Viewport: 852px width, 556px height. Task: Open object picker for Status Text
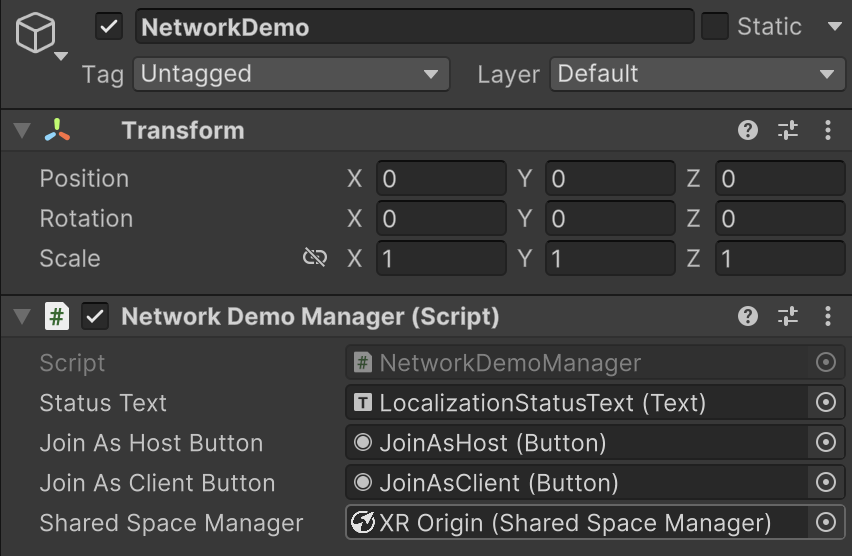click(826, 403)
